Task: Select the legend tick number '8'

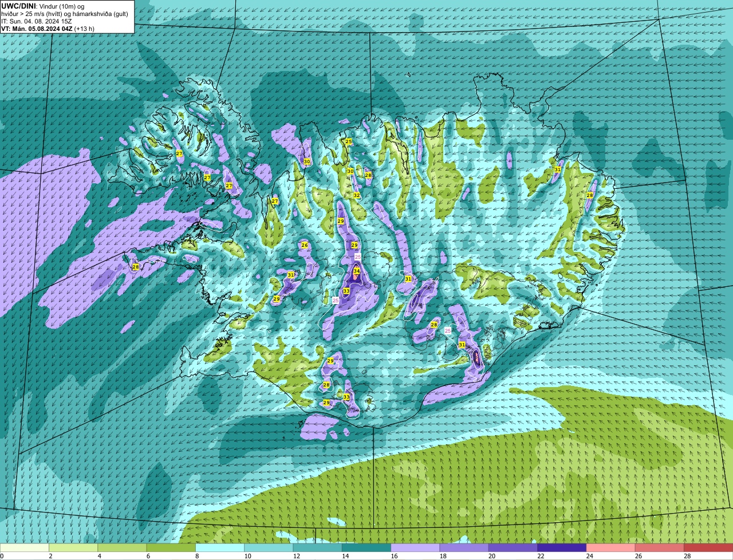Action: (197, 556)
